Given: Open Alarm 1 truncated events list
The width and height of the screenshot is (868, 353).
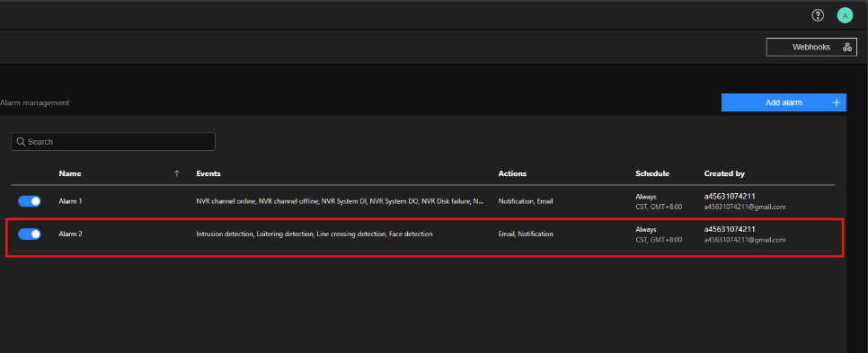Looking at the screenshot, I should click(x=341, y=201).
